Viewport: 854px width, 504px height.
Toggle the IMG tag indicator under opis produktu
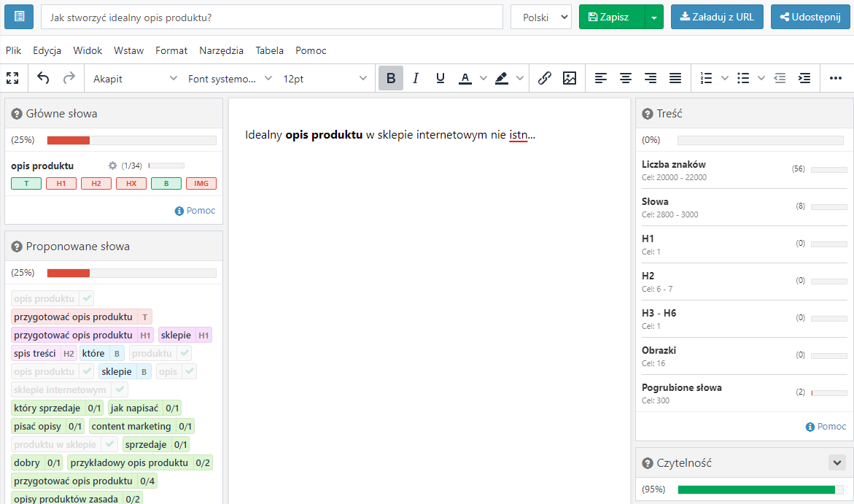[x=201, y=184]
